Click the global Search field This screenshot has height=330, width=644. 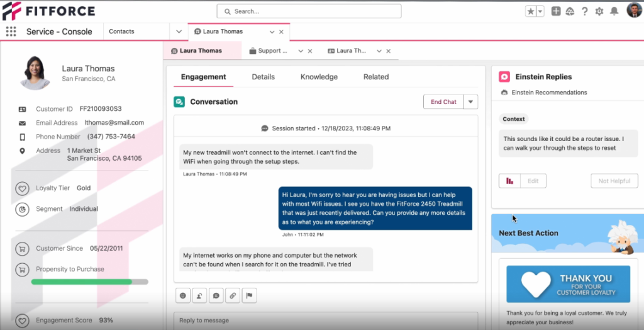(x=309, y=11)
